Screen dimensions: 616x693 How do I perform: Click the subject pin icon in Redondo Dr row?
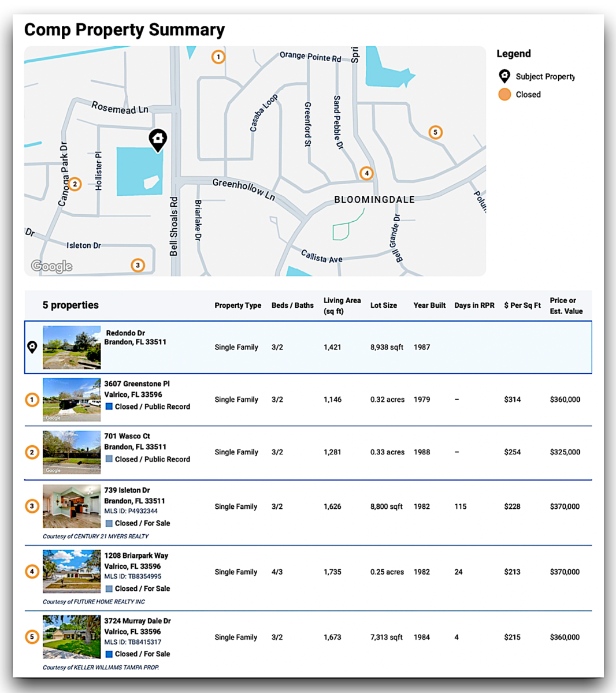(x=32, y=347)
